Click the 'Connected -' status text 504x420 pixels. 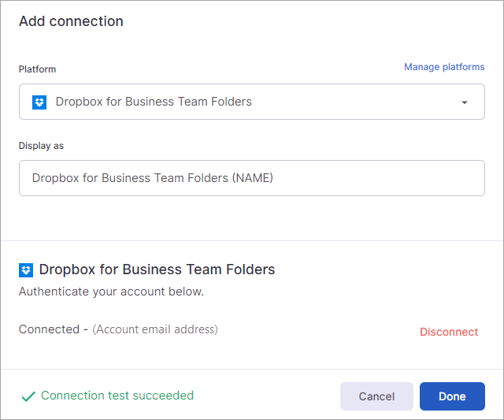(54, 329)
